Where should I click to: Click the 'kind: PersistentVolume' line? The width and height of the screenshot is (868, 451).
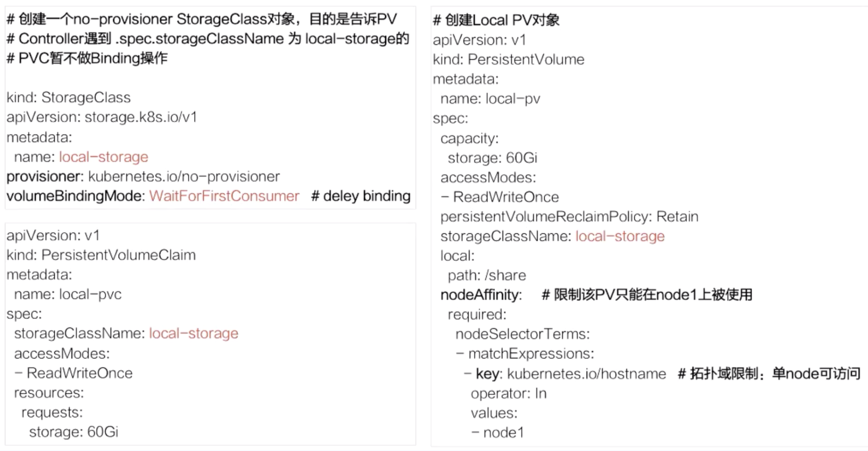pyautogui.click(x=509, y=60)
